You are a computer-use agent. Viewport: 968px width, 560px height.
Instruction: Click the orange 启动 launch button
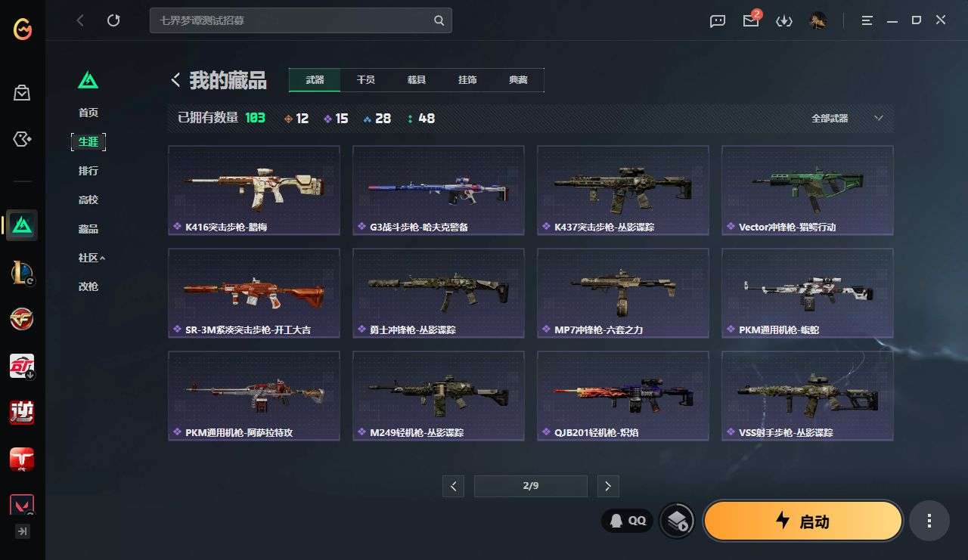pyautogui.click(x=803, y=521)
